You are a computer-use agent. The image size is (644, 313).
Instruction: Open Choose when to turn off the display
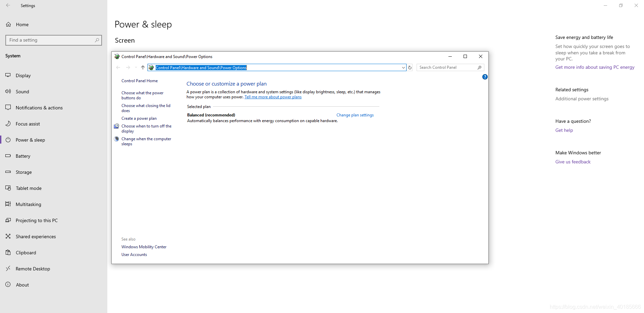click(147, 128)
